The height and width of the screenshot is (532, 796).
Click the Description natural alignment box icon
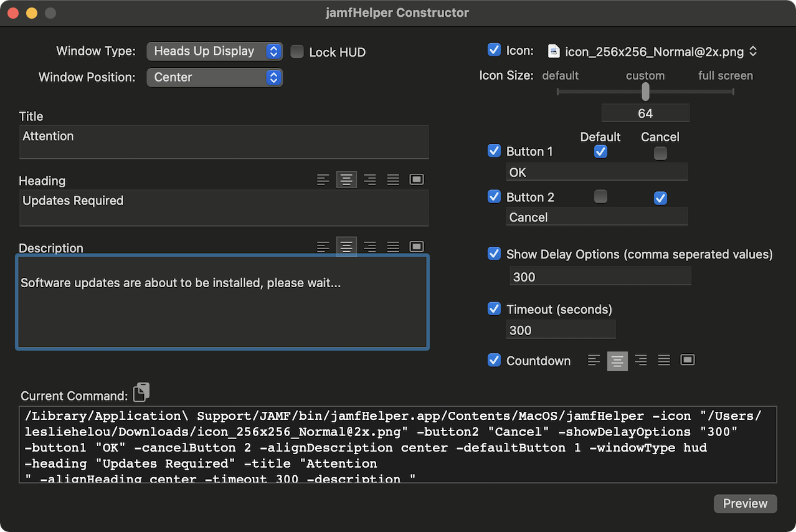tap(417, 247)
